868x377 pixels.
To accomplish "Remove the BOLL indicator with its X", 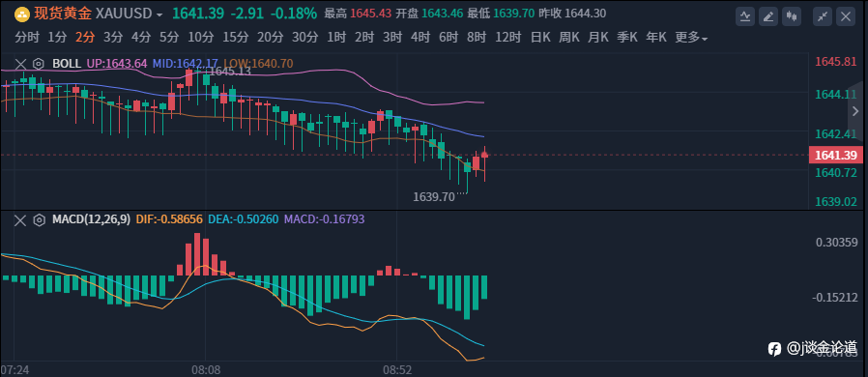I will point(20,64).
